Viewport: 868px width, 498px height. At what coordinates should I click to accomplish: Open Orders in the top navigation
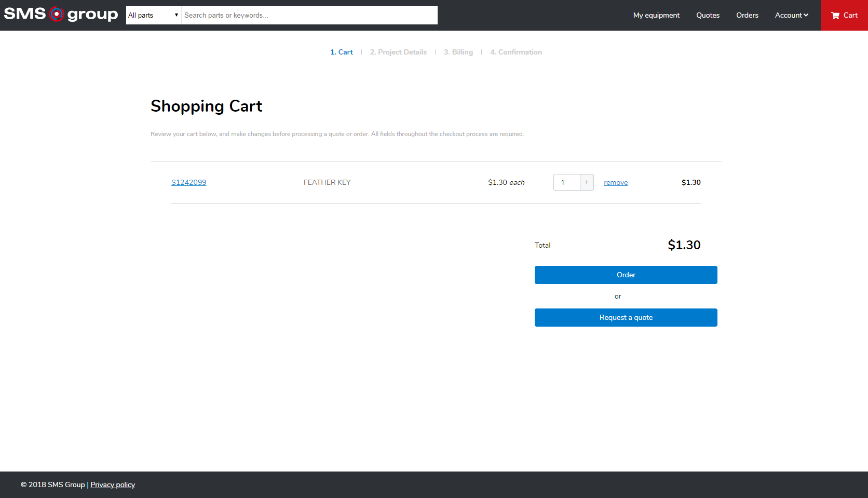point(747,15)
